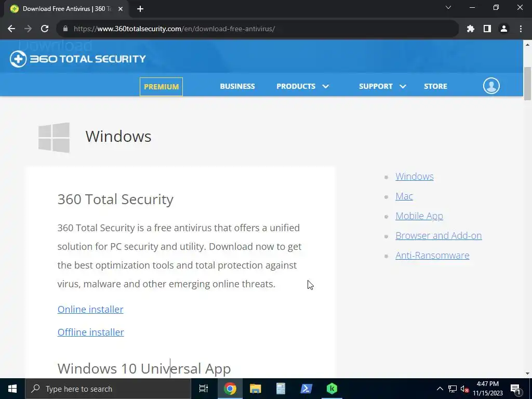Open File Explorer from the taskbar
The width and height of the screenshot is (532, 399).
[255, 389]
